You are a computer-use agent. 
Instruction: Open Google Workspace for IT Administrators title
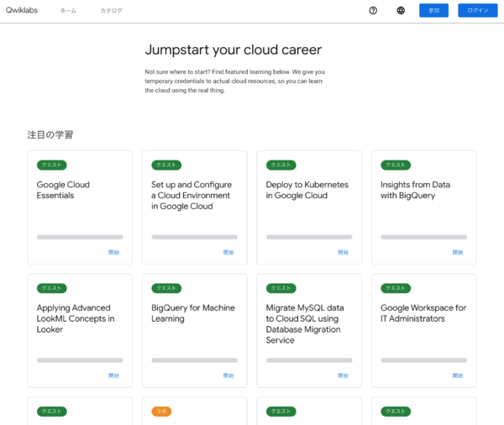click(x=423, y=313)
